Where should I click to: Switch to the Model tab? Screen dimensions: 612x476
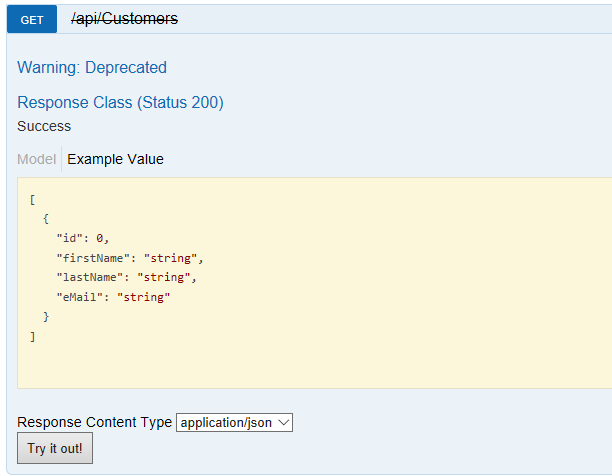37,159
